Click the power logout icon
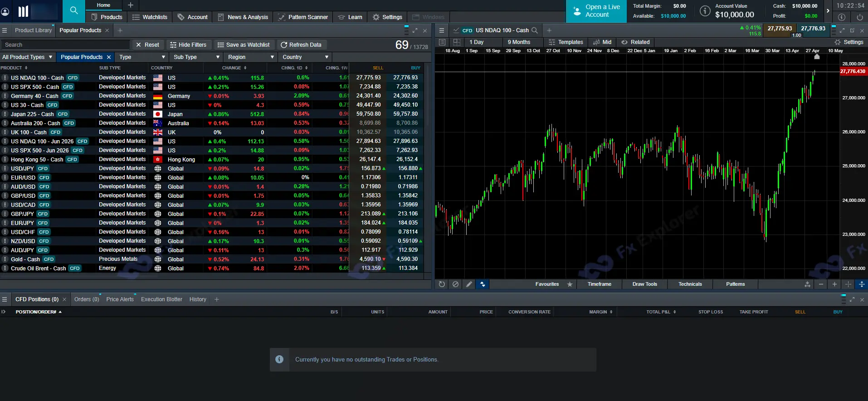This screenshot has height=401, width=868. [860, 17]
